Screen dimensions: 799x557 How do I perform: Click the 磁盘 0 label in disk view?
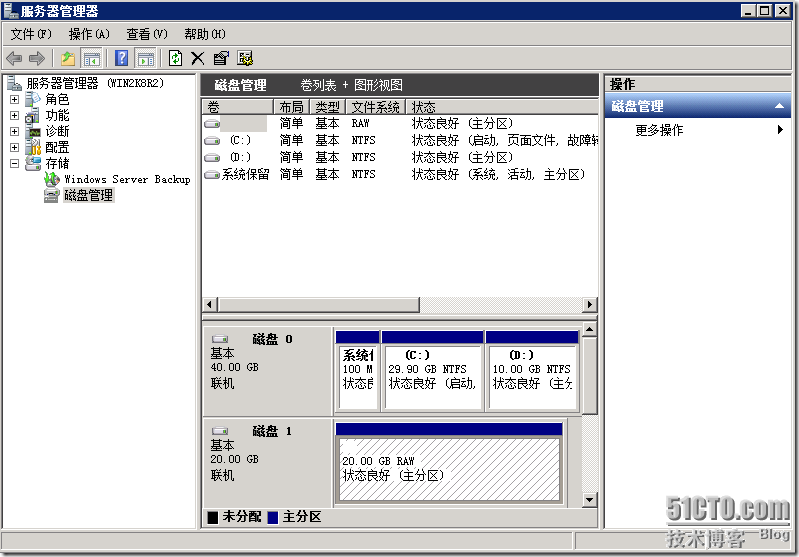[272, 339]
